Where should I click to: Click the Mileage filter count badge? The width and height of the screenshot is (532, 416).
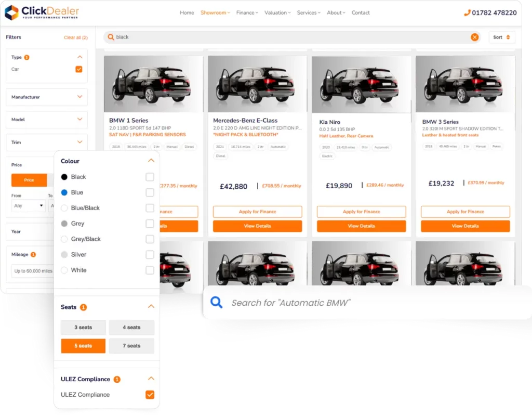click(33, 254)
